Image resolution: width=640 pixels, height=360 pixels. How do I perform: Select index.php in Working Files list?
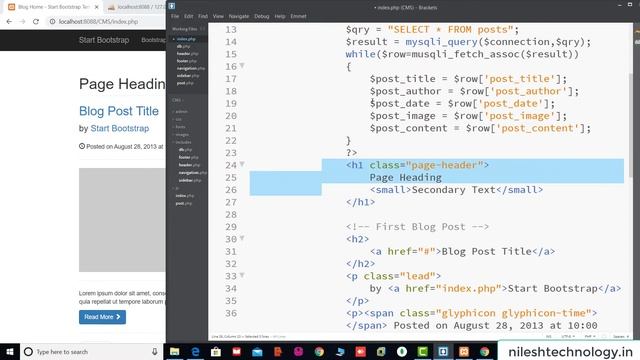(x=186, y=39)
